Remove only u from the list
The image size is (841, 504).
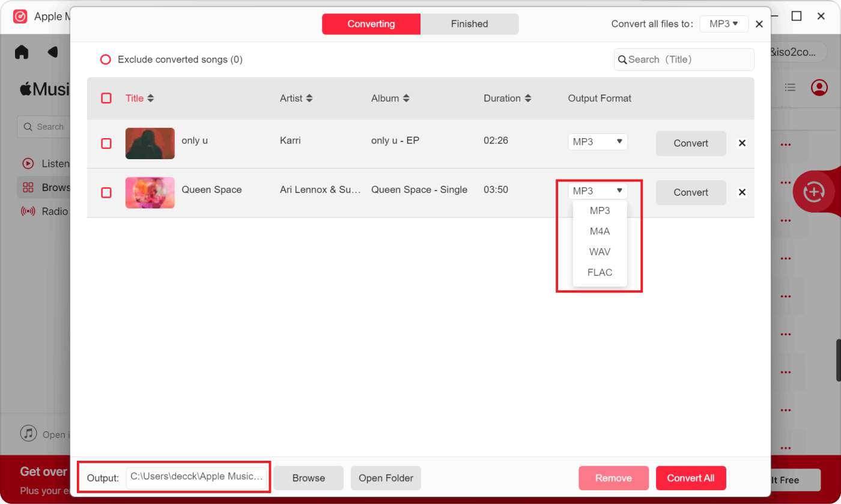(x=742, y=144)
